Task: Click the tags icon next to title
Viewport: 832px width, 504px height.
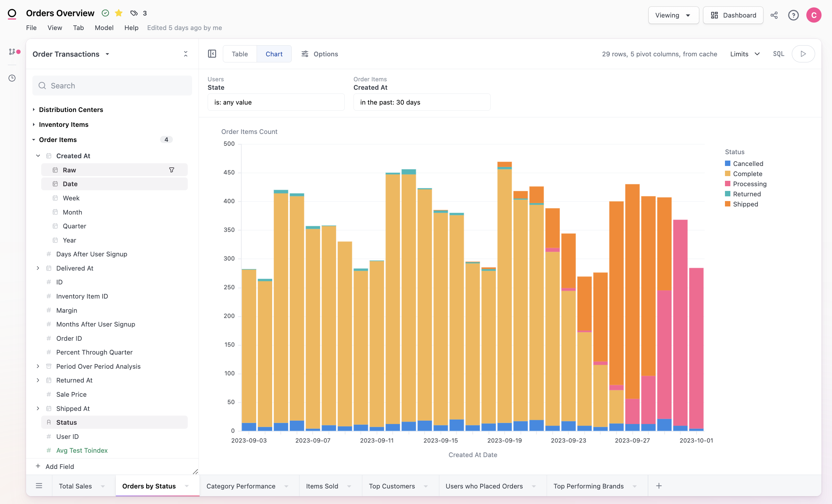Action: tap(134, 13)
